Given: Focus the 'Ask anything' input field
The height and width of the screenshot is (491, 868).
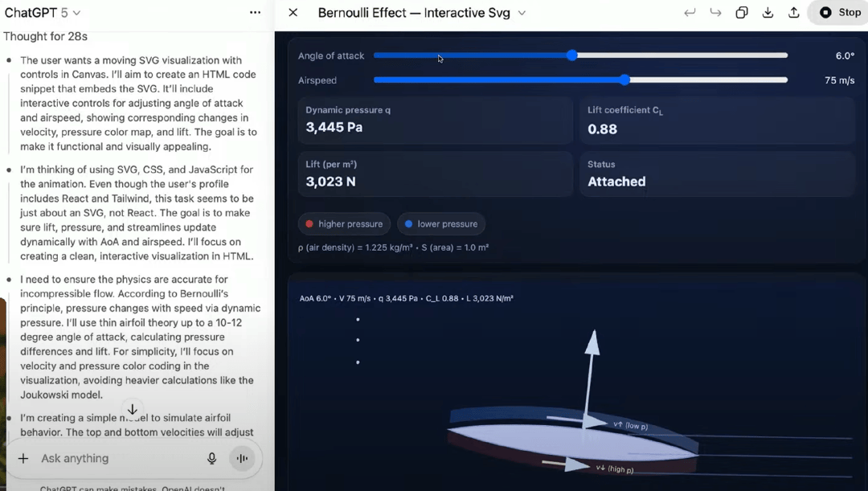Looking at the screenshot, I should pyautogui.click(x=113, y=458).
